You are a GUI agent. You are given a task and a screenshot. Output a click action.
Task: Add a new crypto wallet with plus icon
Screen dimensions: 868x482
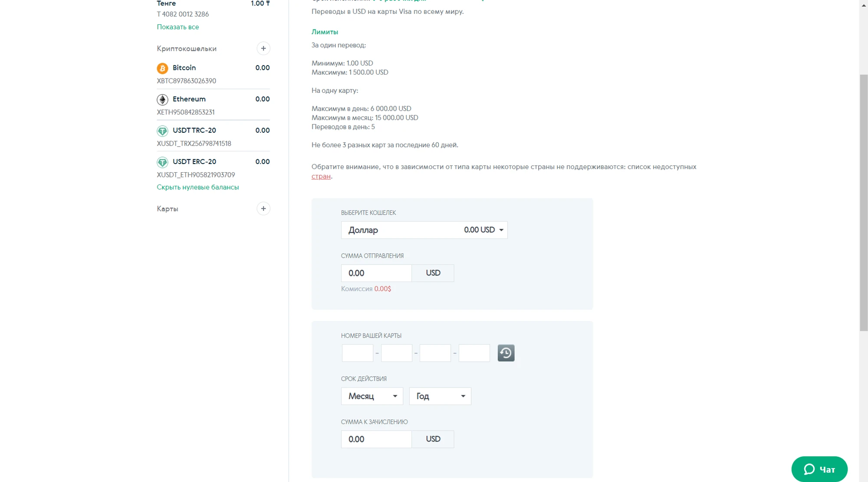click(263, 48)
